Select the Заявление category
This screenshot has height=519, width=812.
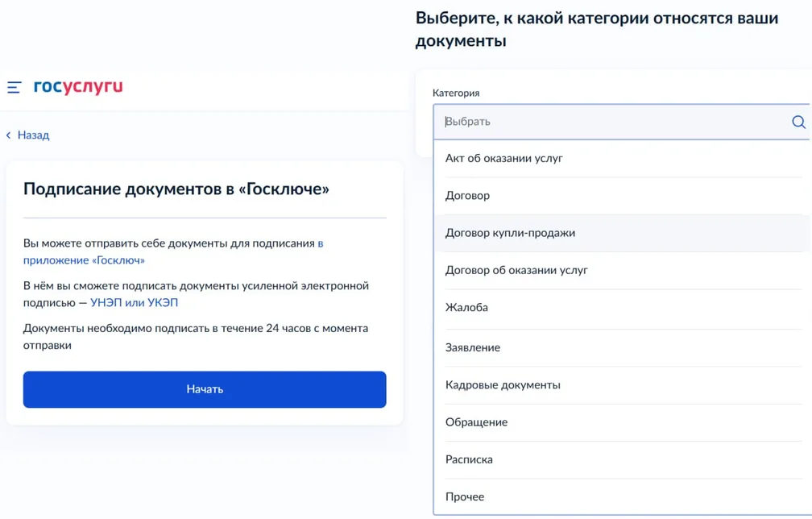click(623, 347)
